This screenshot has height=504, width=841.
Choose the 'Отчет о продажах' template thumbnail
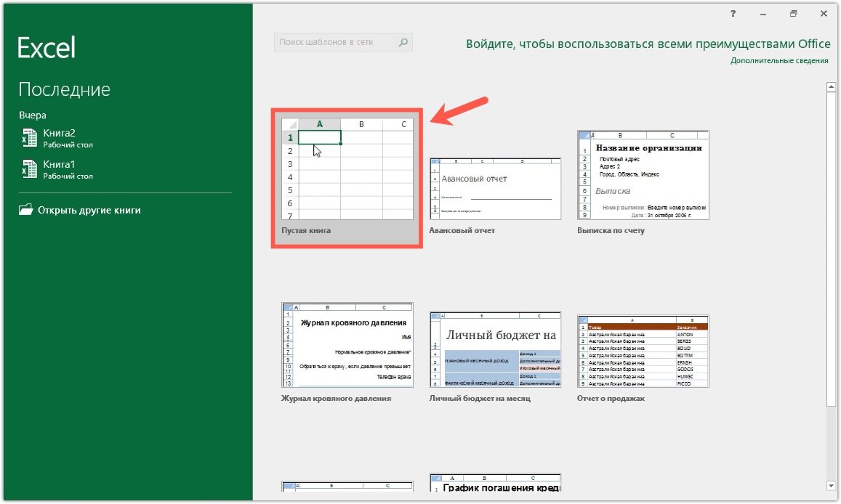[x=643, y=351]
